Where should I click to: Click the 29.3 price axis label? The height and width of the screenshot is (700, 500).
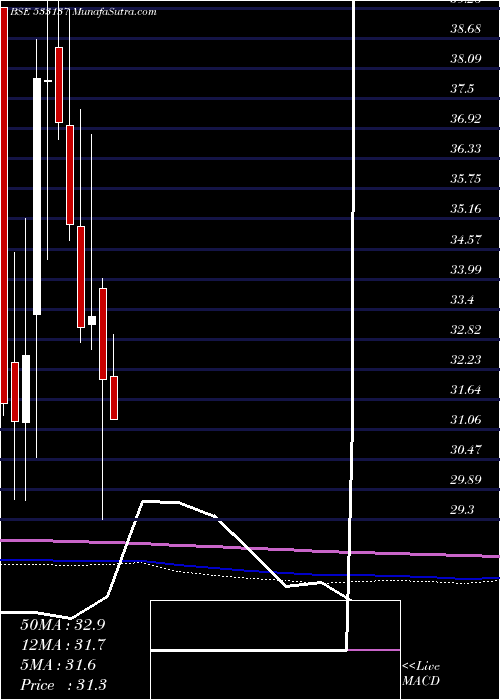click(x=462, y=510)
